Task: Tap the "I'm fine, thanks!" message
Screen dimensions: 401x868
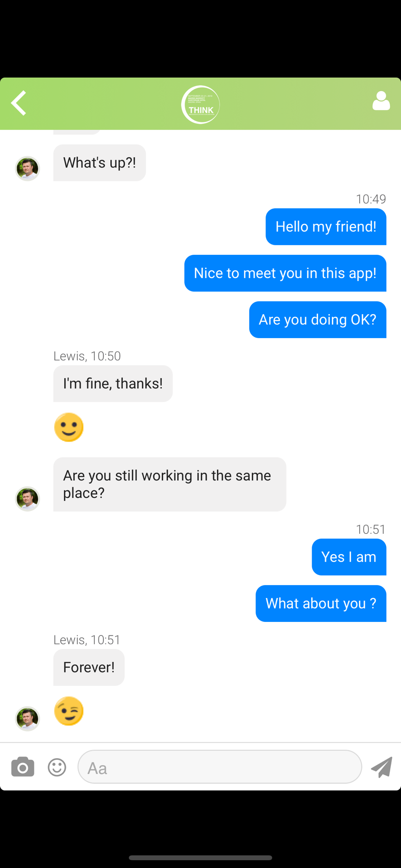Action: click(x=113, y=384)
